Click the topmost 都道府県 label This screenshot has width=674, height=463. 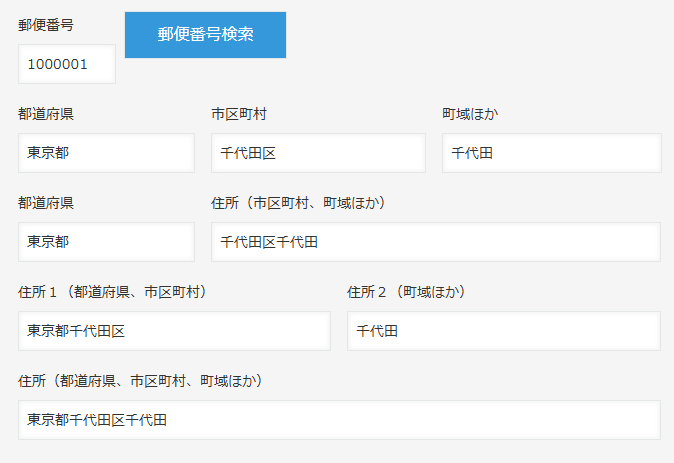(x=46, y=114)
